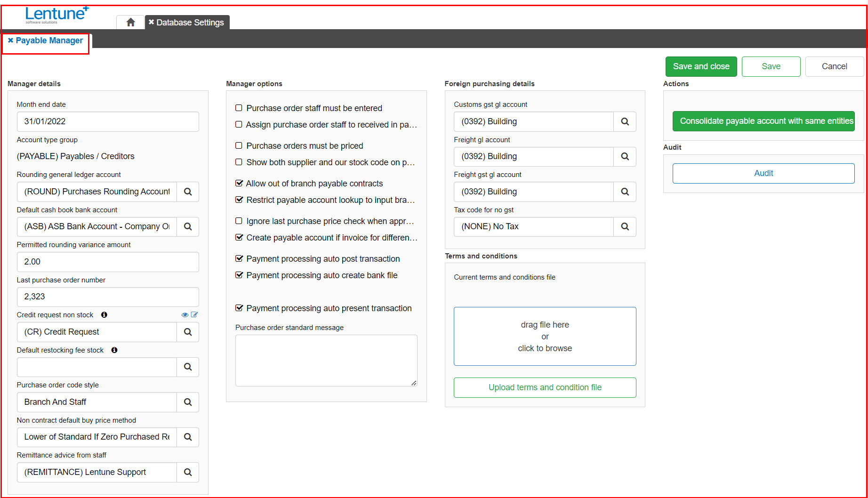Open lookup for Customs gst gl account
The height and width of the screenshot is (498, 868).
click(x=625, y=121)
